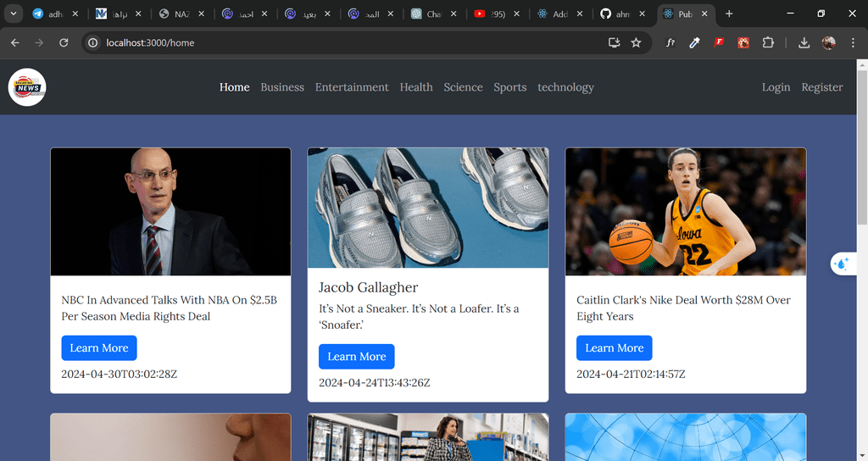Viewport: 868px width, 461px height.
Task: Click the blue globe article image
Action: pyautogui.click(x=685, y=437)
